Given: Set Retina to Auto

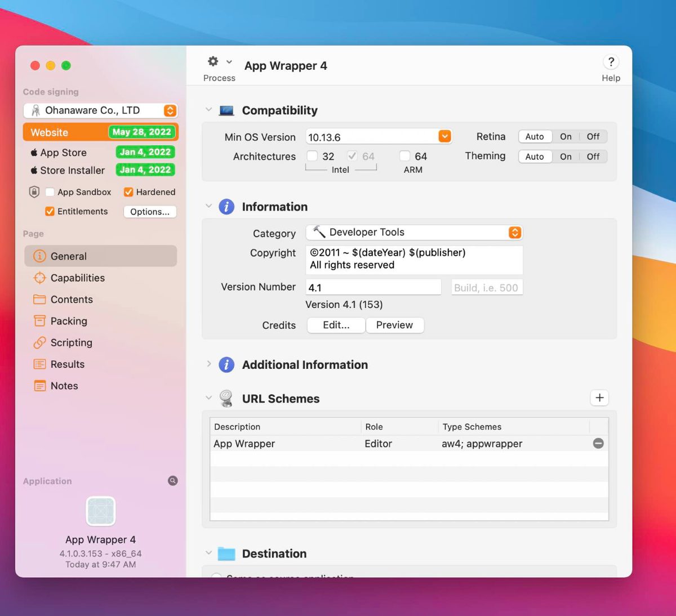Looking at the screenshot, I should 535,136.
